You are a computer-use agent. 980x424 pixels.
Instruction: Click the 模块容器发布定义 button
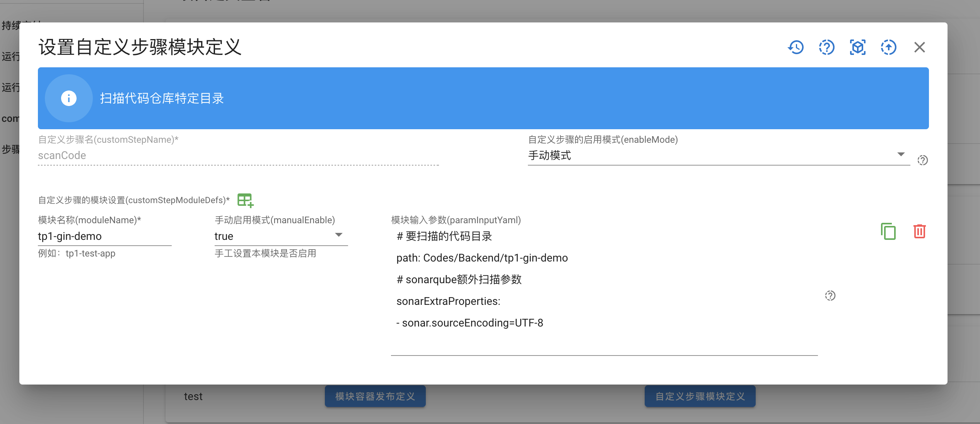click(x=375, y=396)
